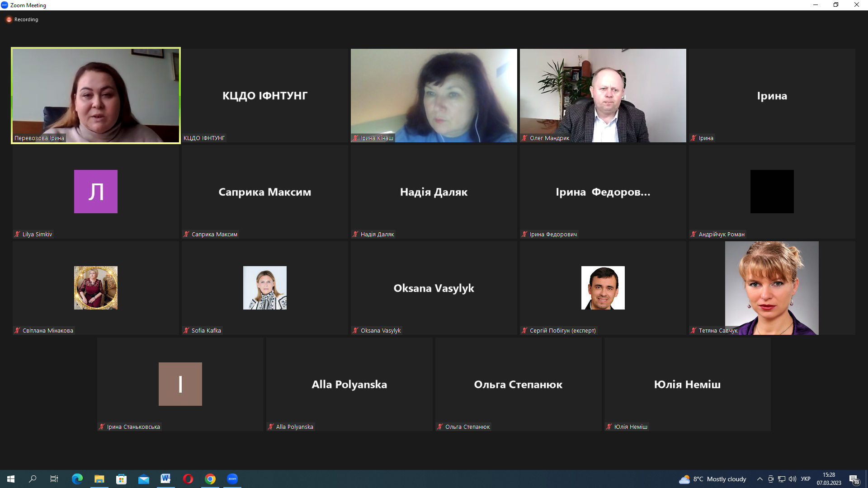Select Перевозова Ірина's video tile
868x488 pixels.
pyautogui.click(x=96, y=95)
